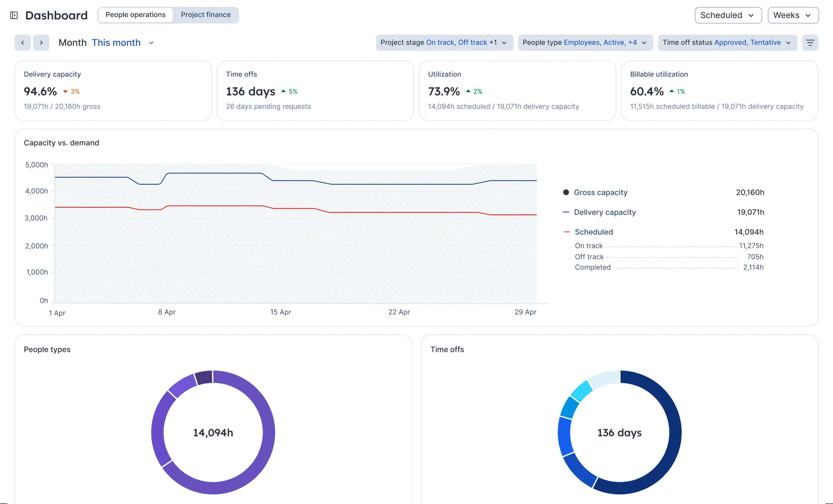Click the 19,071h value in the chart legend

pos(751,212)
